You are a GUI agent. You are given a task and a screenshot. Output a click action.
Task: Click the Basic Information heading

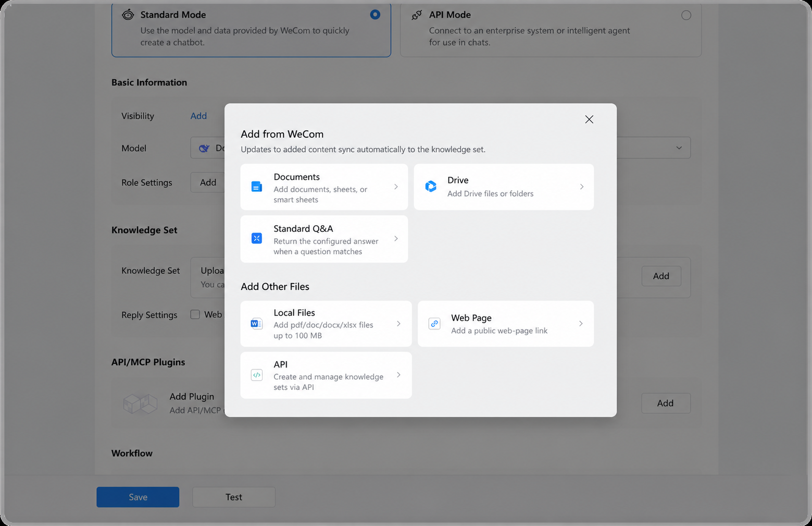pos(149,82)
